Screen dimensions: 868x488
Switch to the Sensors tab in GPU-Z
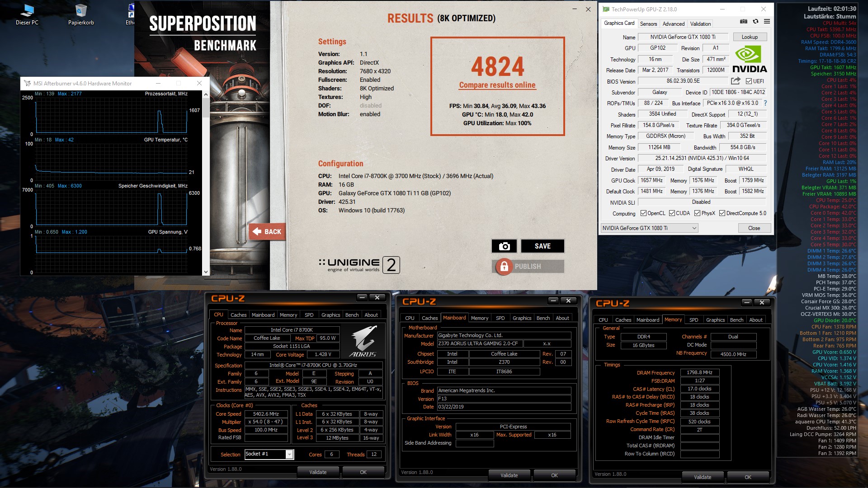click(x=648, y=23)
